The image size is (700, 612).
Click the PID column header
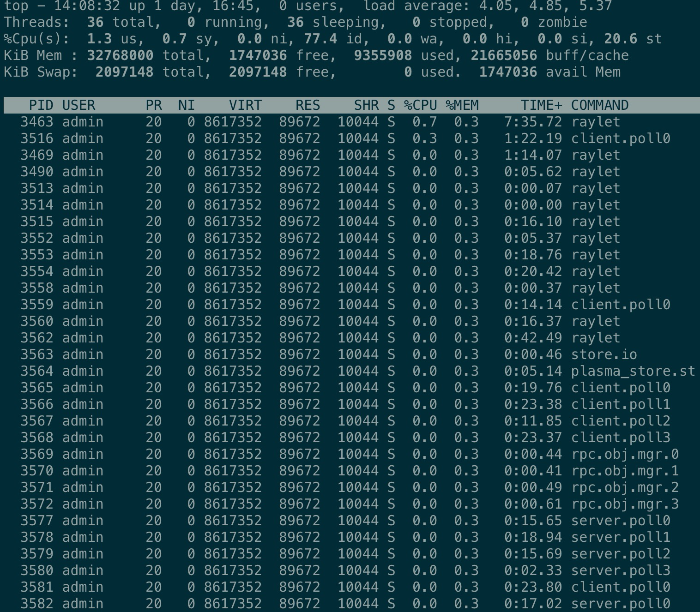(x=41, y=105)
